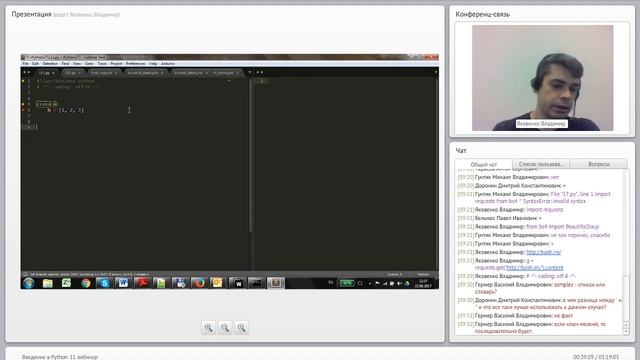Open Firefox from the taskbar
This screenshot has width=640, height=360.
[199, 283]
